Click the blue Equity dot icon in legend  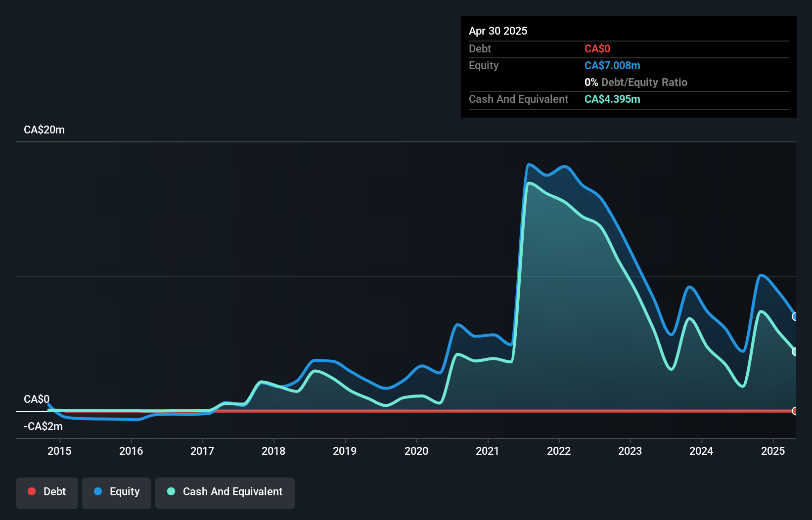pyautogui.click(x=98, y=491)
